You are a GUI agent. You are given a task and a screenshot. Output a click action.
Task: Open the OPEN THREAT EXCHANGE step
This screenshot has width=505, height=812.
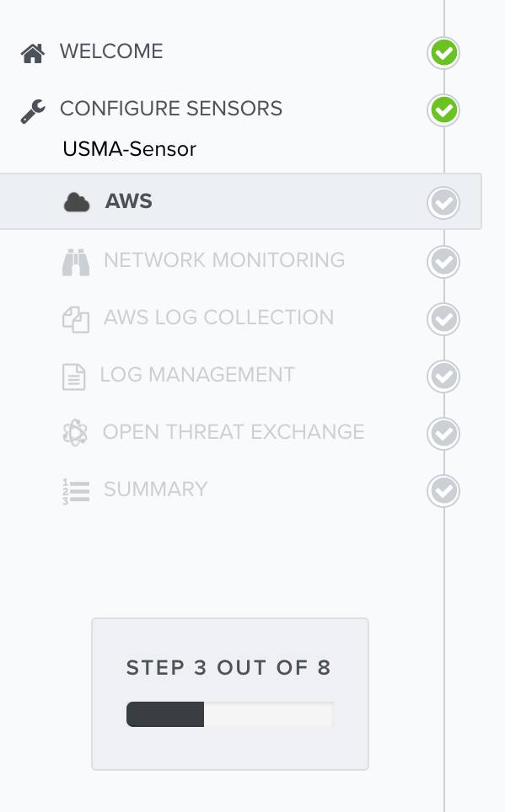(234, 432)
